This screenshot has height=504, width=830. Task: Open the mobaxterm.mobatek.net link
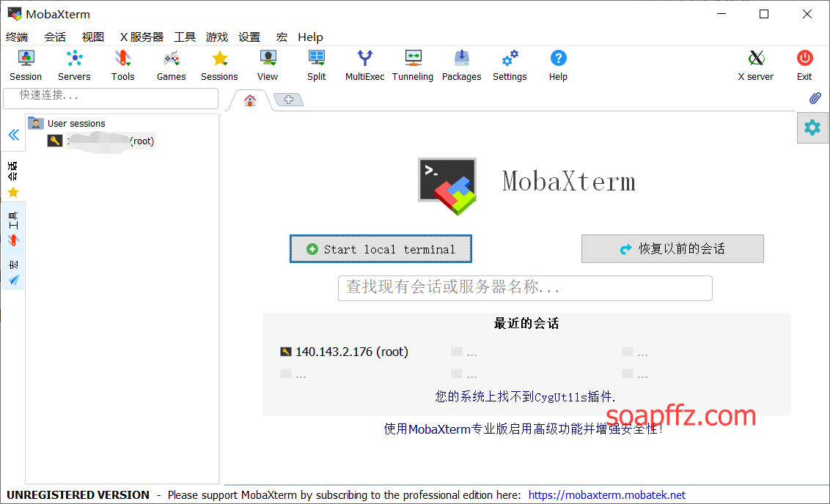pos(606,495)
